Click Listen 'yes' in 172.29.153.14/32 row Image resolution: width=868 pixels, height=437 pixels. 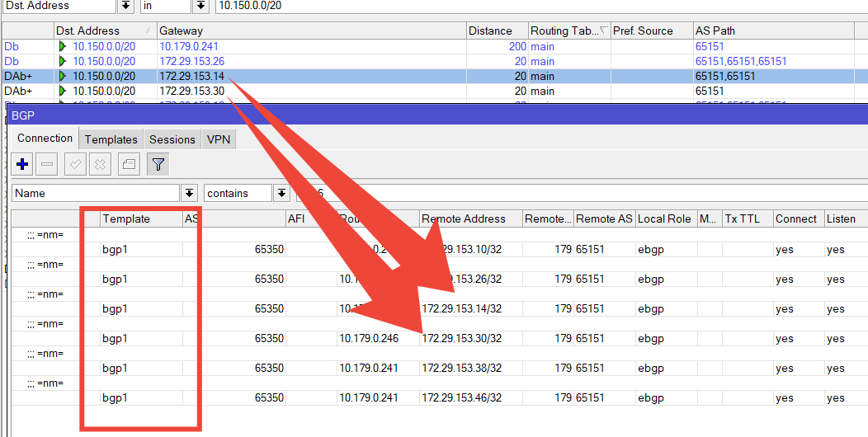coord(835,308)
